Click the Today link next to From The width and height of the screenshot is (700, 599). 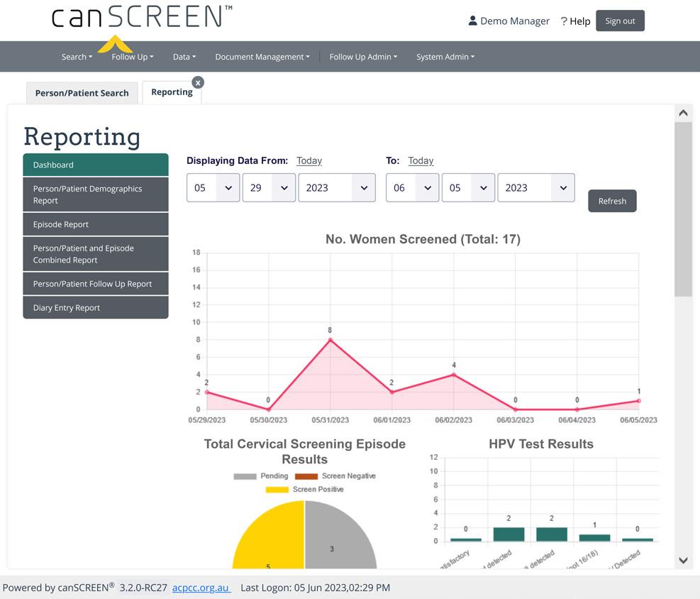pyautogui.click(x=309, y=160)
